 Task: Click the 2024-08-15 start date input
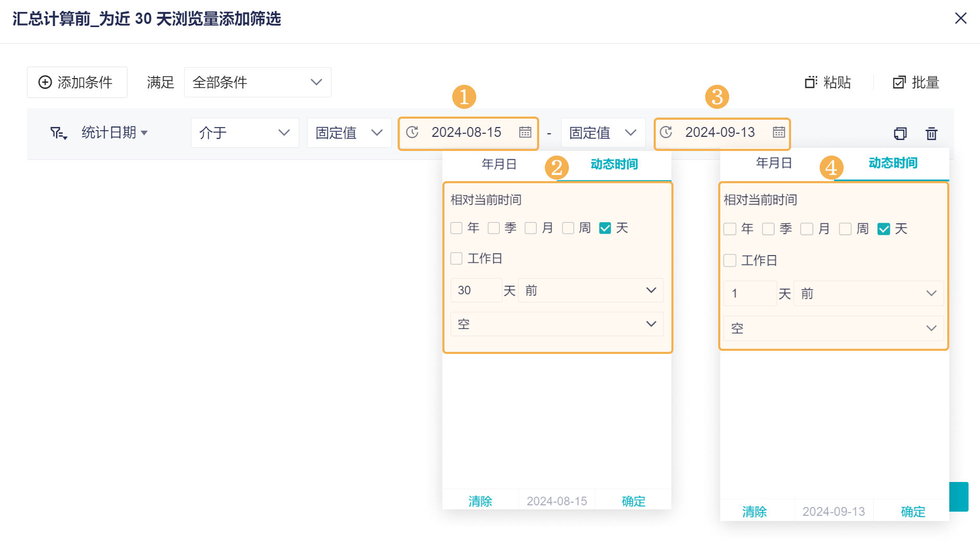pos(468,133)
